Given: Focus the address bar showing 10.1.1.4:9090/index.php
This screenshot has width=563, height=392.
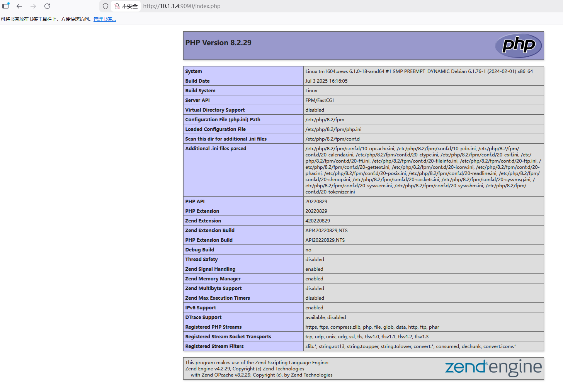Looking at the screenshot, I should 182,6.
